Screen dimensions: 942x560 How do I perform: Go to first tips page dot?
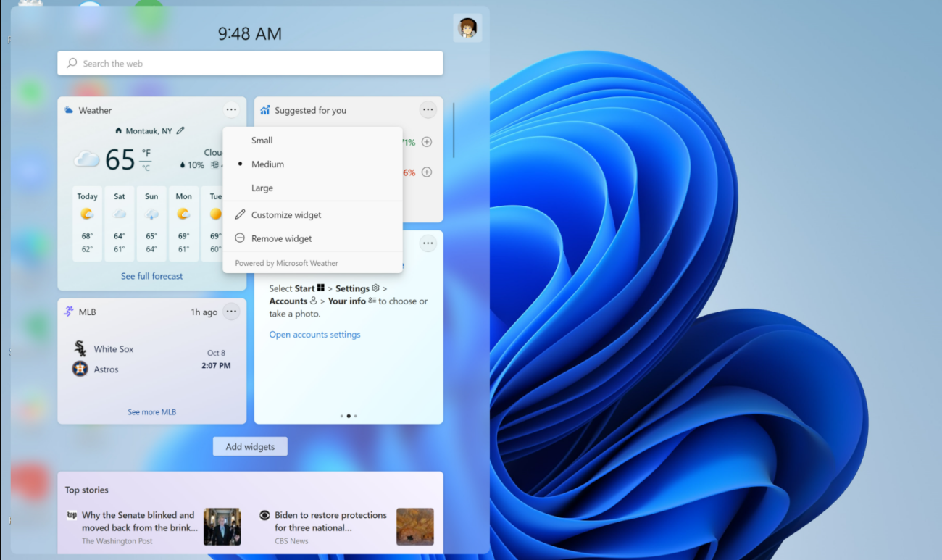[x=341, y=416]
